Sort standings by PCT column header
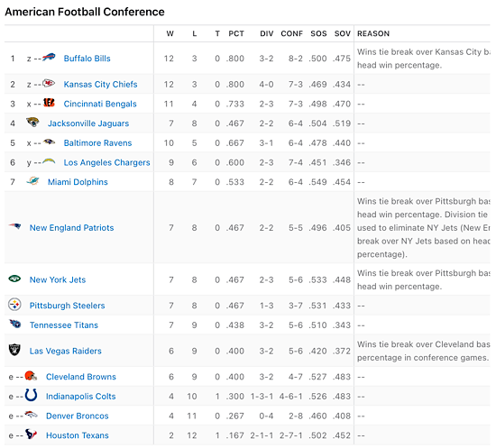 pyautogui.click(x=236, y=33)
